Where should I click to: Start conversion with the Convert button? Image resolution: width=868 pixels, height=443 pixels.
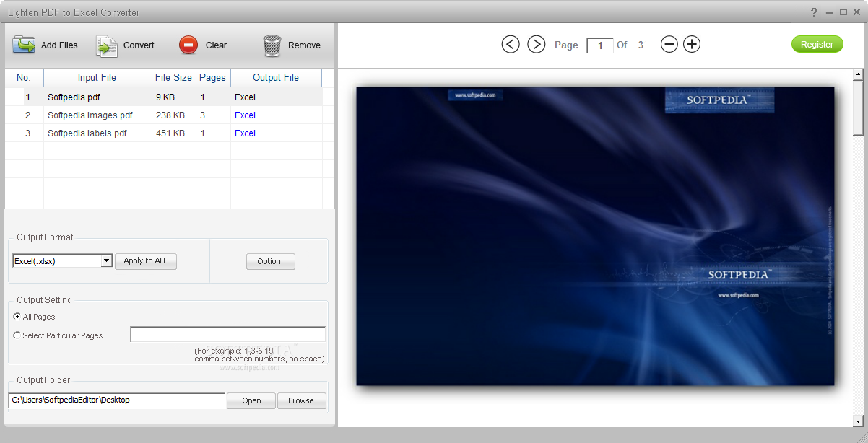click(x=126, y=45)
